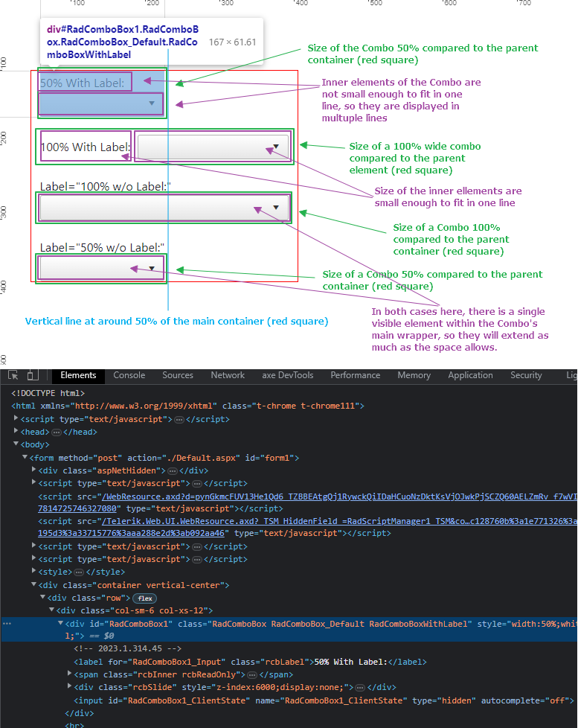The height and width of the screenshot is (728, 578).
Task: Open the Console tab
Action: point(129,375)
